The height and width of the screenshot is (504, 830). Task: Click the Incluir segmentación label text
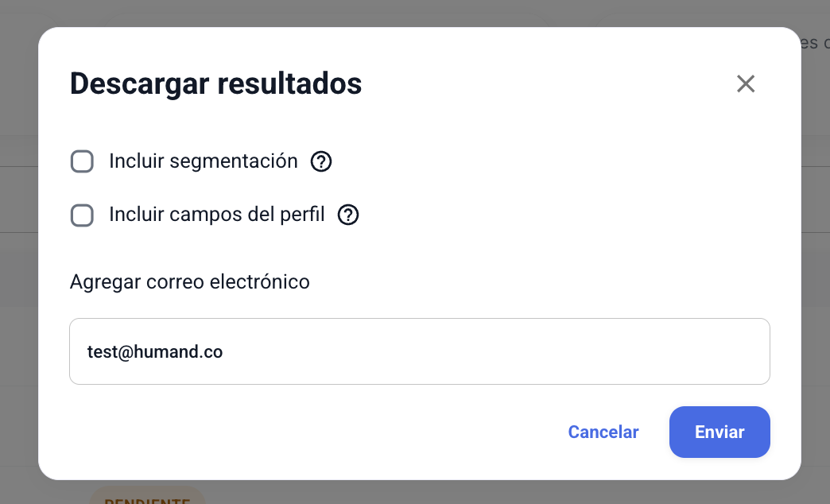point(203,161)
